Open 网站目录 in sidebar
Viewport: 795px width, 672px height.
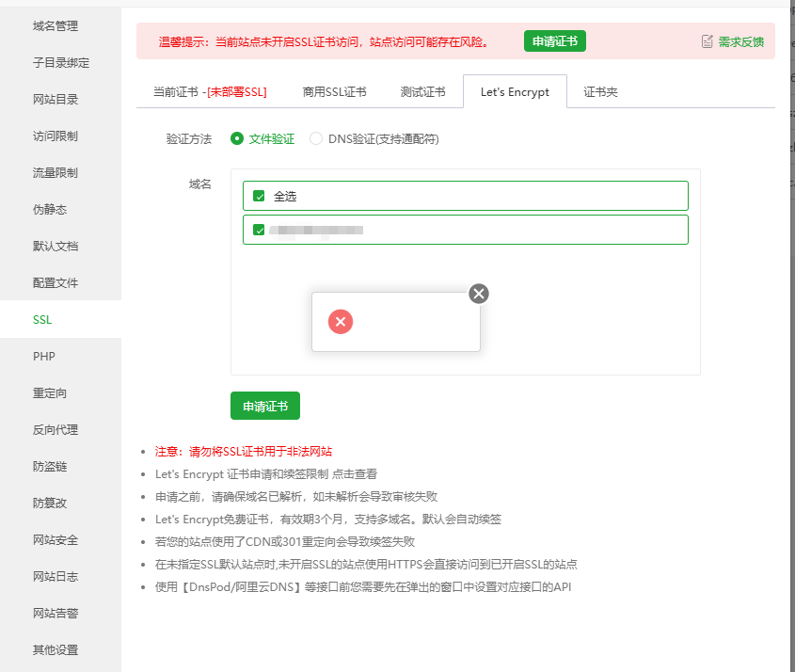click(56, 100)
